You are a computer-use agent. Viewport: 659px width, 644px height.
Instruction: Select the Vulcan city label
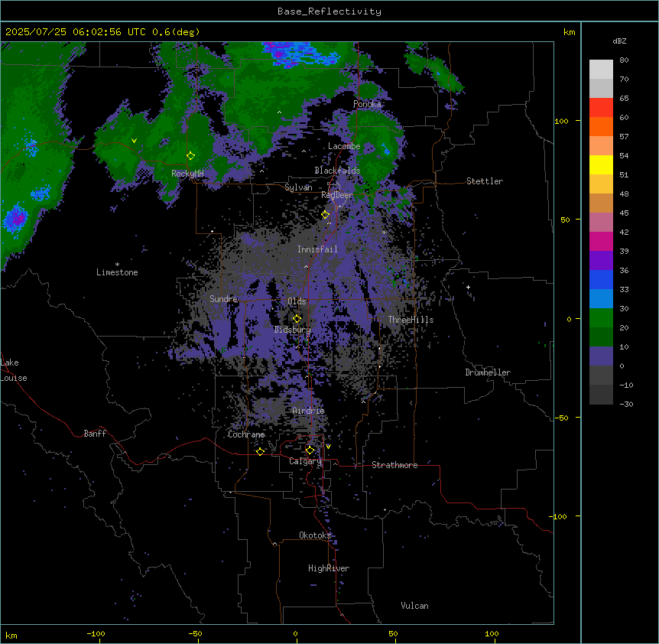pos(415,606)
